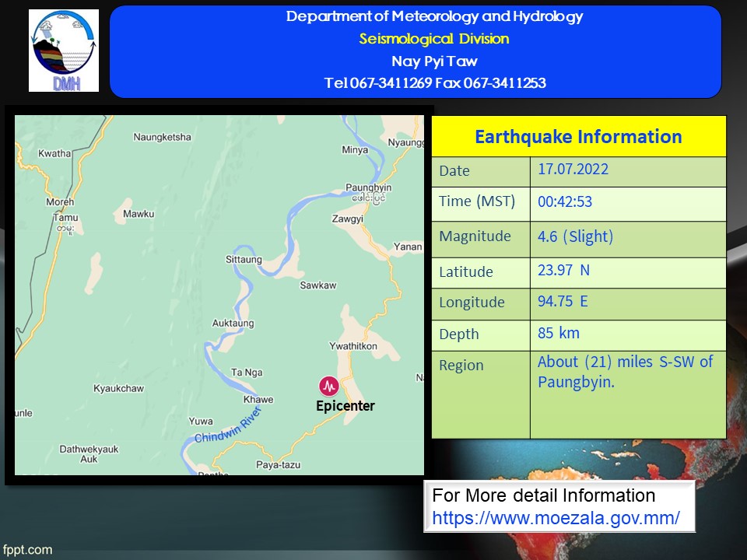
Task: Select the depth value '85 km'
Action: 559,333
